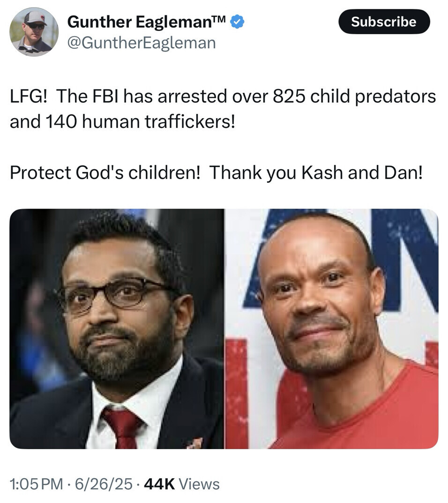The width and height of the screenshot is (448, 503).
Task: Open left photo of man with glasses
Action: pyautogui.click(x=117, y=329)
